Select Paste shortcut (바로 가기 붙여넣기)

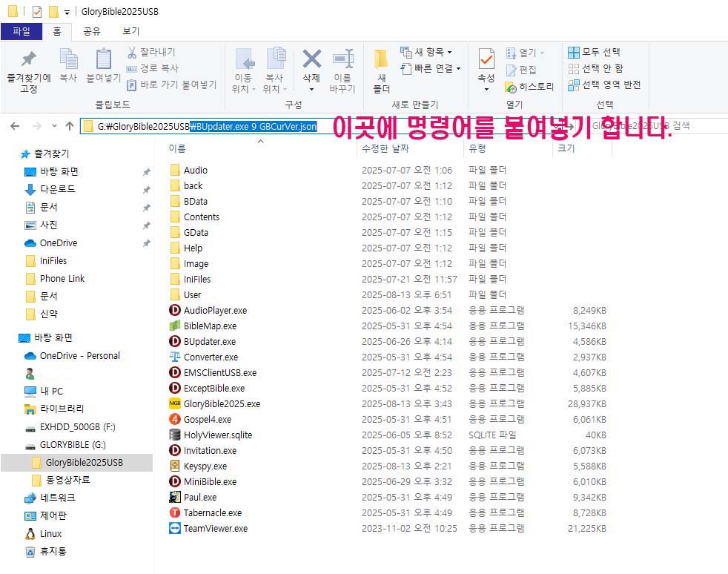(172, 85)
